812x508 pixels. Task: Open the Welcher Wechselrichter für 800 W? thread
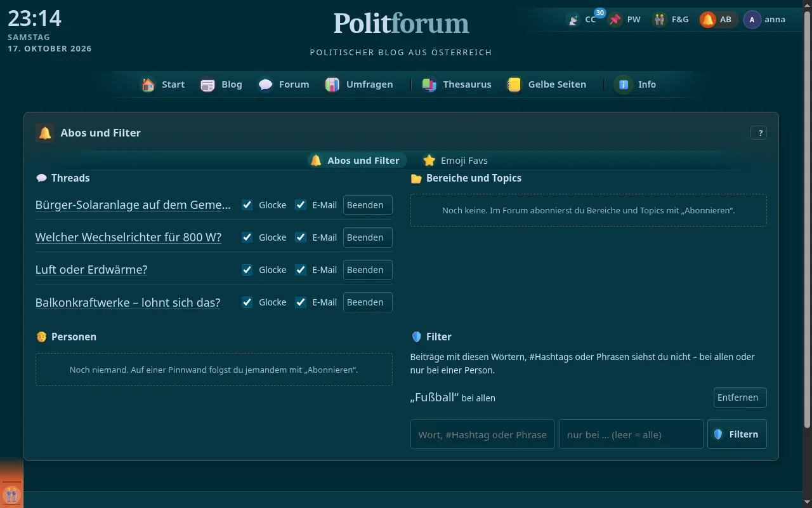click(x=129, y=237)
